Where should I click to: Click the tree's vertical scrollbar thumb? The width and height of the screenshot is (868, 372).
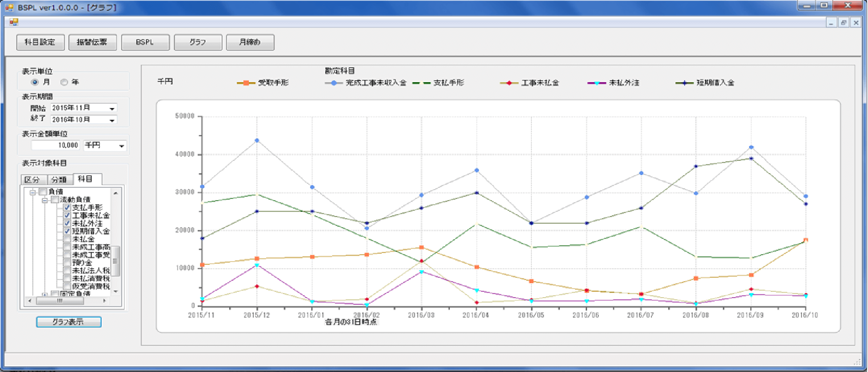pyautogui.click(x=115, y=260)
